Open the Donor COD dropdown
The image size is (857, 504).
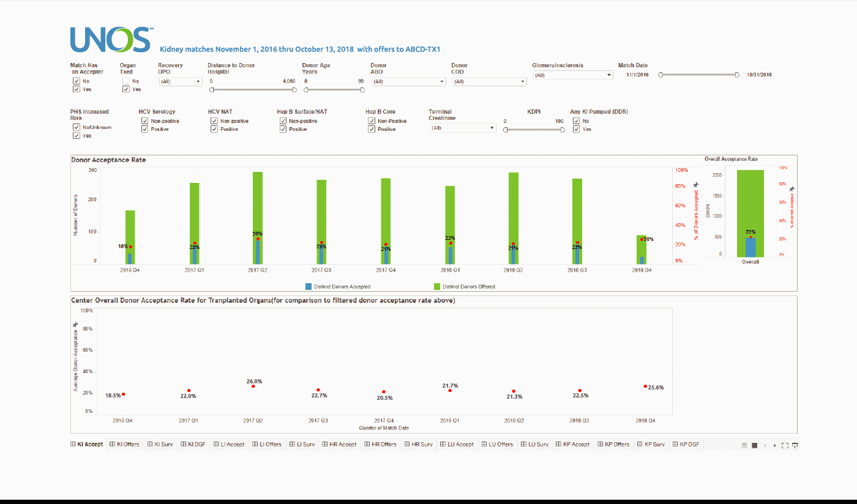489,81
